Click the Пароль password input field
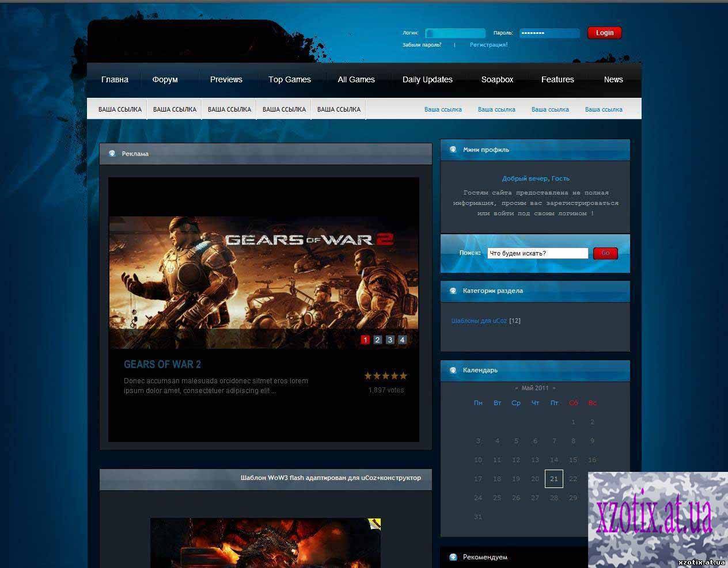Viewport: 728px width, 568px height. 549,33
